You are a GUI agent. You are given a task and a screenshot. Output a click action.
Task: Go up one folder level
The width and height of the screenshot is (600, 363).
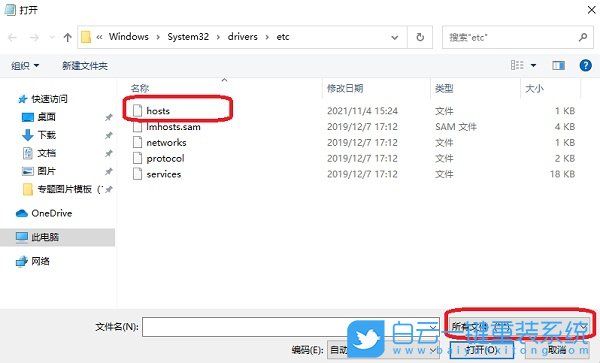click(x=68, y=37)
